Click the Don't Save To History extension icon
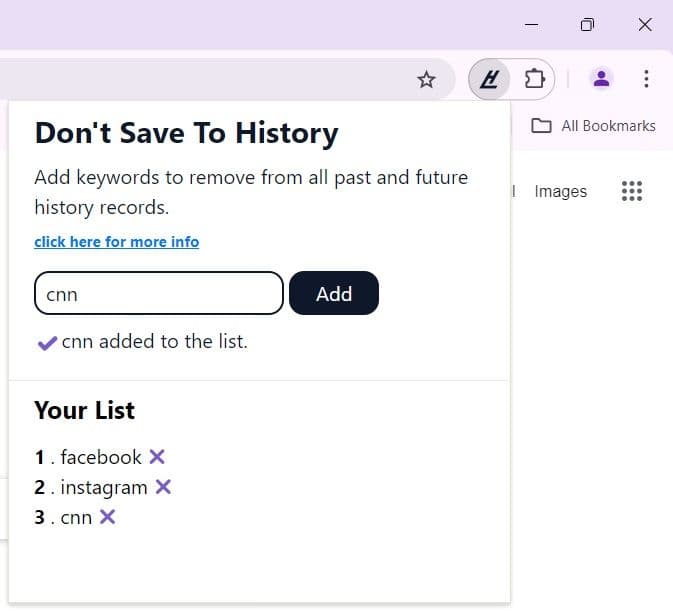Screen dimensions: 673x615 [x=489, y=79]
